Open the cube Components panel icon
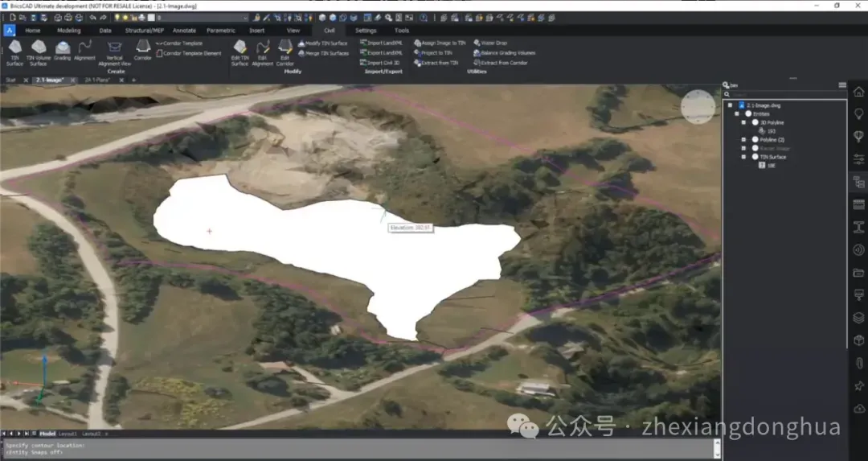Image resolution: width=868 pixels, height=461 pixels. tap(858, 340)
